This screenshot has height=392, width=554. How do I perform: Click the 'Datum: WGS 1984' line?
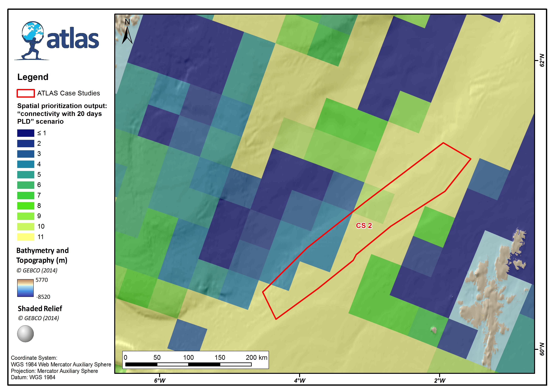(33, 377)
